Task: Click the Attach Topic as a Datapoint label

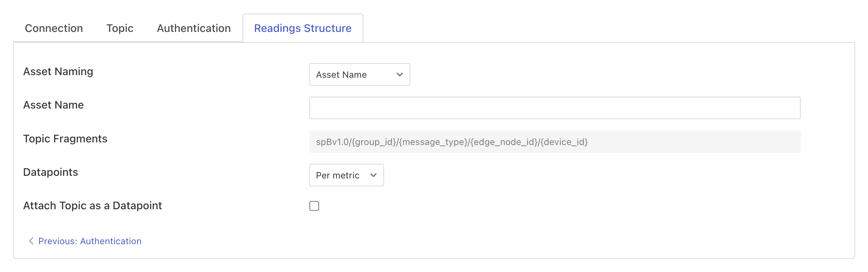Action: coord(92,206)
